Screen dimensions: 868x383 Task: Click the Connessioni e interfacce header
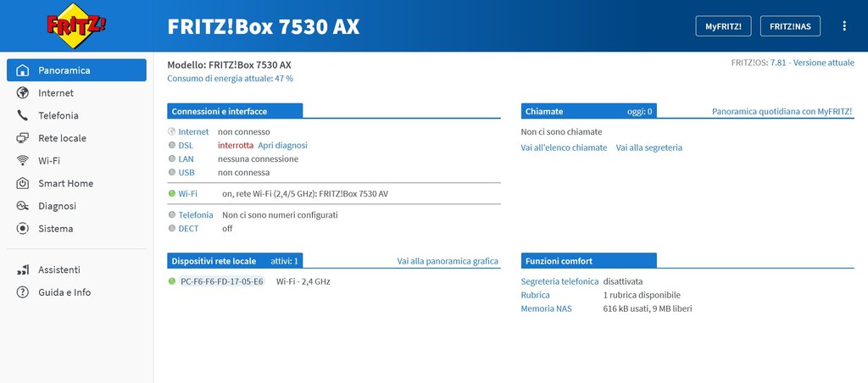[x=235, y=111]
